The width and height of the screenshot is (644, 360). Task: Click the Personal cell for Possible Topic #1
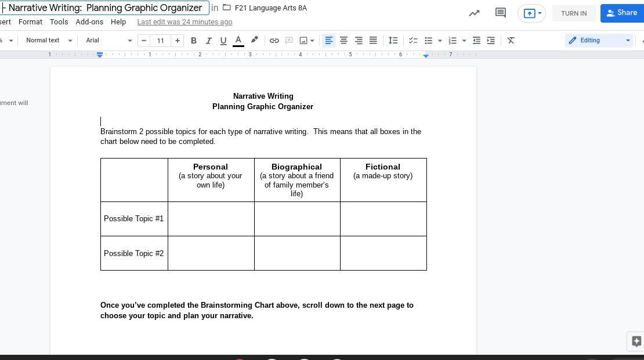211,219
